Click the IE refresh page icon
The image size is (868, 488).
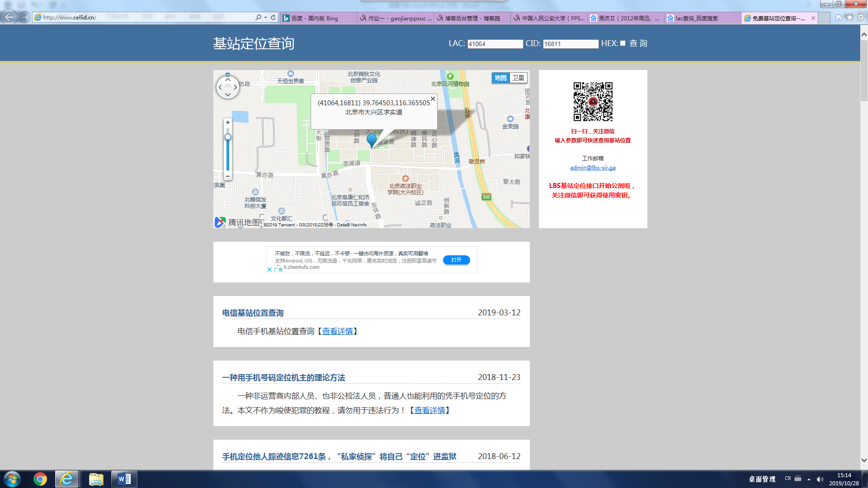[273, 17]
